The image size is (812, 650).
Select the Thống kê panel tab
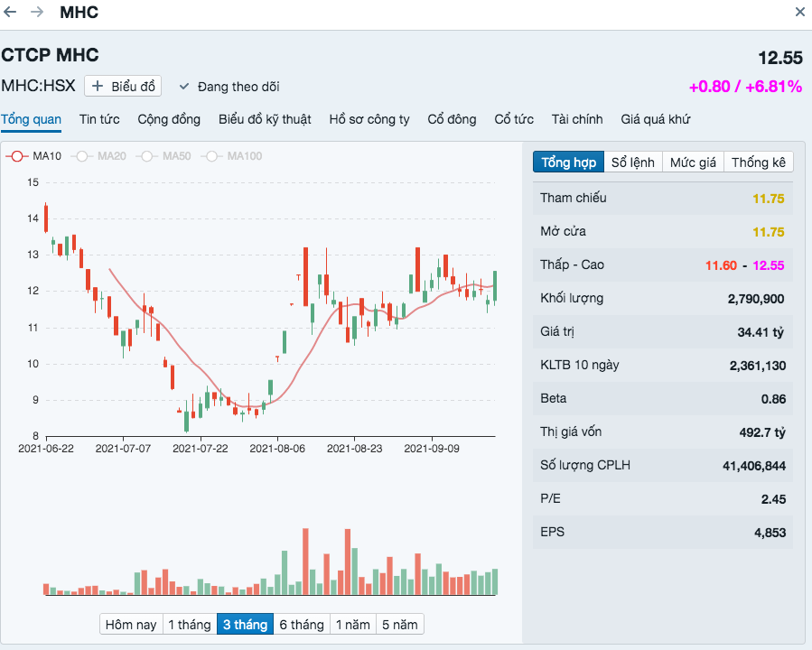coord(759,162)
